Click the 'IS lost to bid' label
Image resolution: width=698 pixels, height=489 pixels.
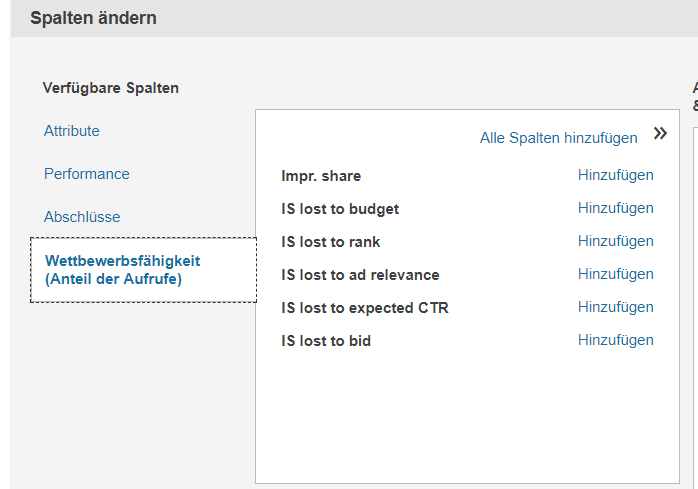point(326,341)
